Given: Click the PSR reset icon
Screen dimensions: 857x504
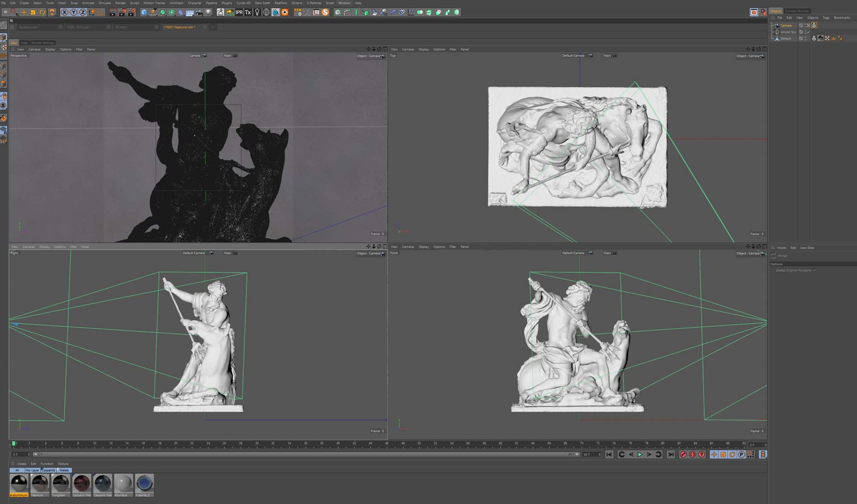Looking at the screenshot, I should (298, 12).
